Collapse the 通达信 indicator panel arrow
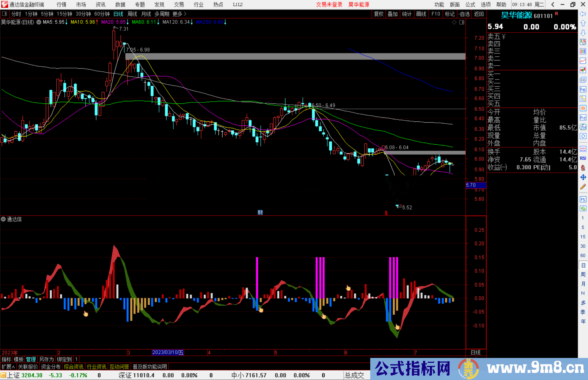Image resolution: width=588 pixels, height=380 pixels. (3, 219)
